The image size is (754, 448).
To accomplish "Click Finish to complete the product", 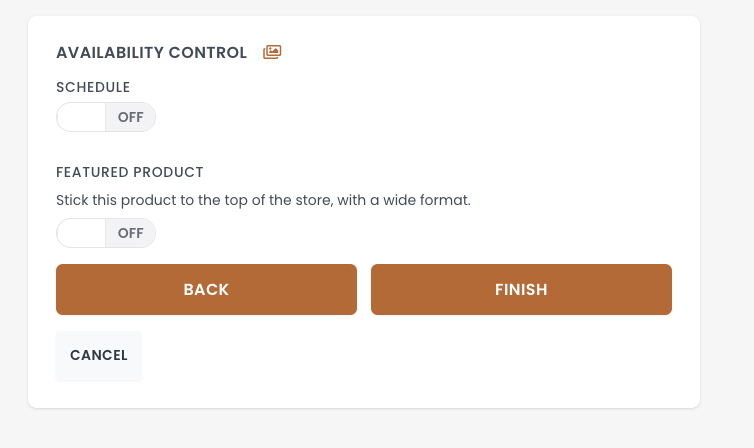I will 521,290.
